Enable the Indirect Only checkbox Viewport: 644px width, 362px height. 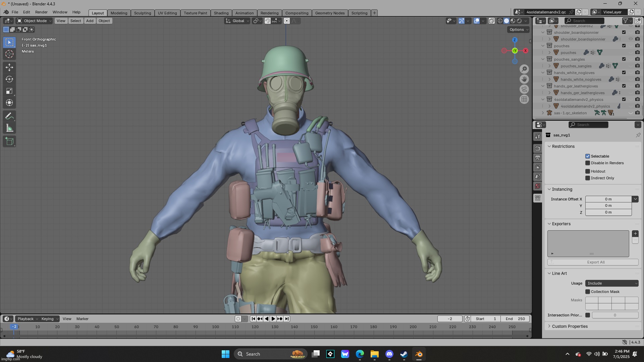(588, 178)
